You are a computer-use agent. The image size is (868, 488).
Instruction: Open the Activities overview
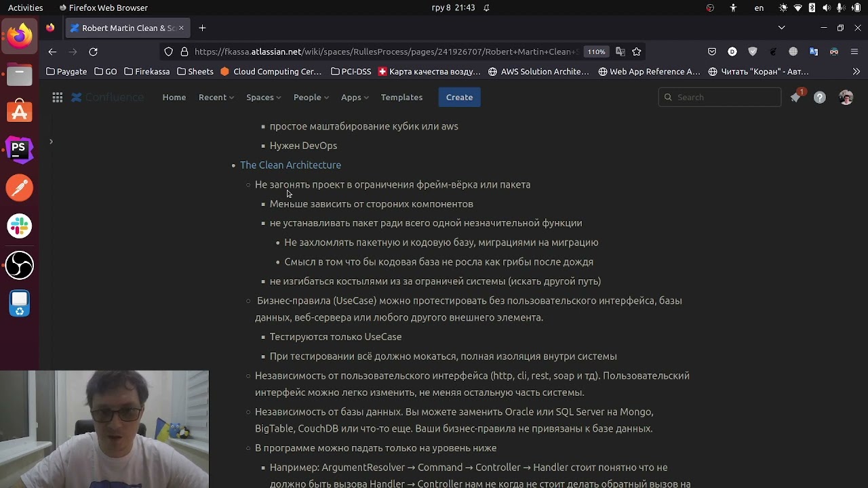(x=25, y=7)
